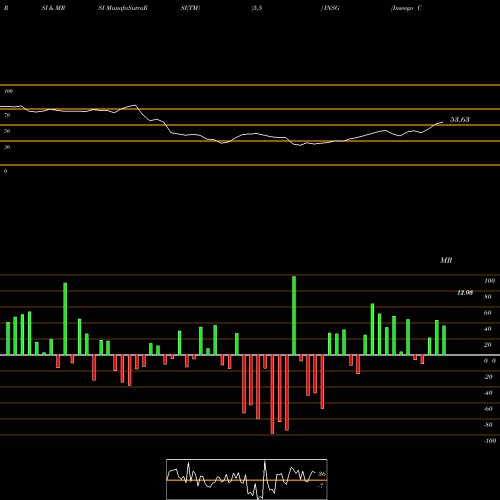Click the "SI & MR" header label
The image size is (500, 500).
(x=53, y=8)
